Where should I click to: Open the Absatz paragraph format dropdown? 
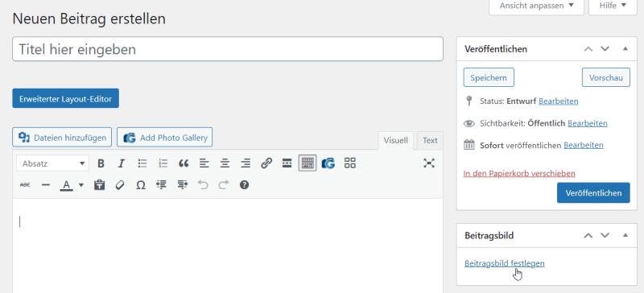pos(52,163)
